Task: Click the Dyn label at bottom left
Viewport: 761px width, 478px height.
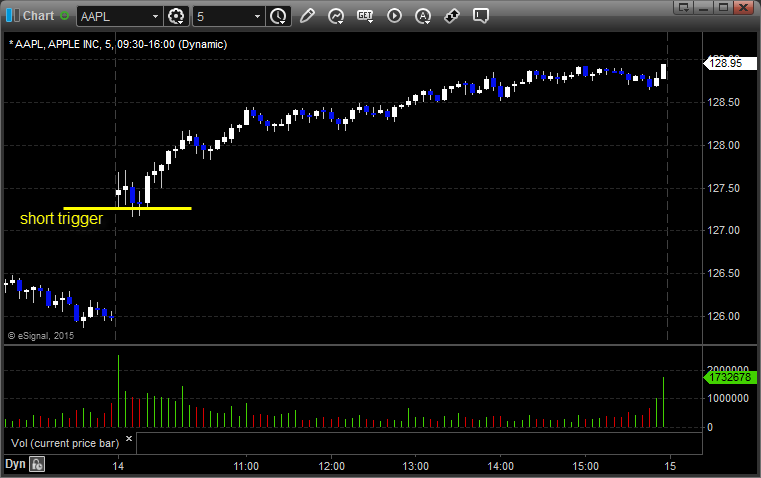Action: click(x=15, y=464)
